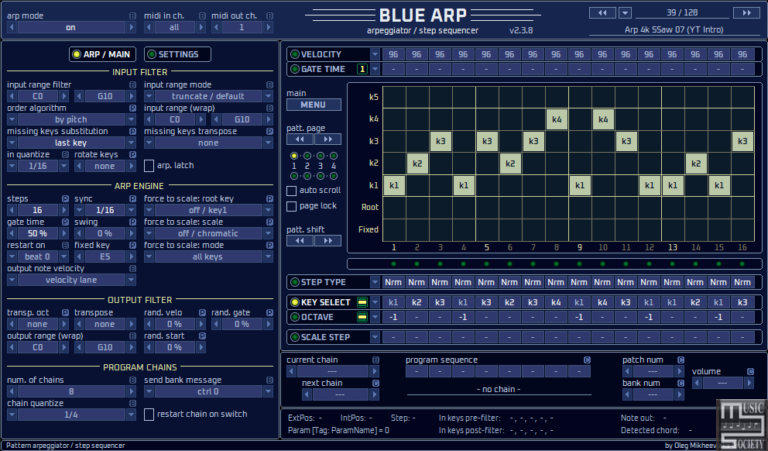
Task: Open the GATE TIME lane dropdown arrow
Action: pos(375,69)
